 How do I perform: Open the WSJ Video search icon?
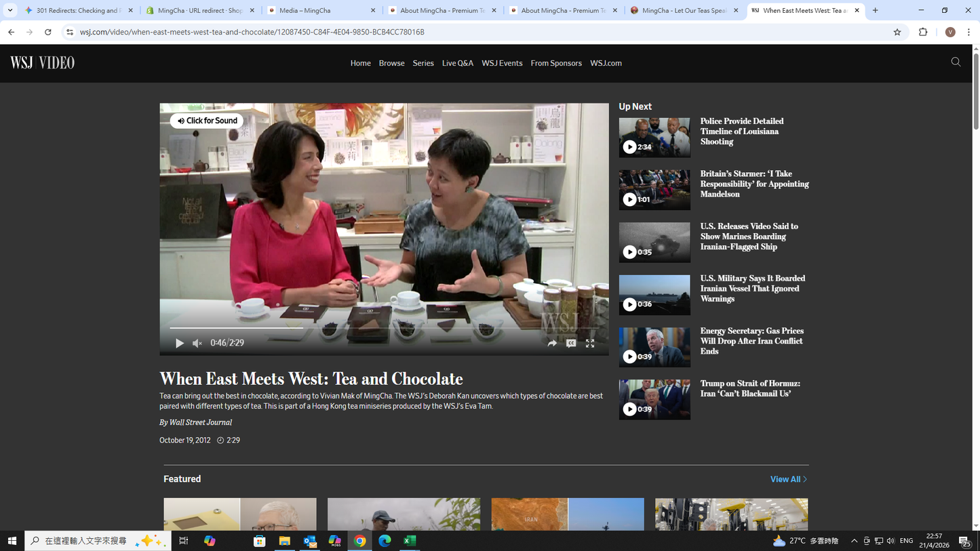[956, 62]
